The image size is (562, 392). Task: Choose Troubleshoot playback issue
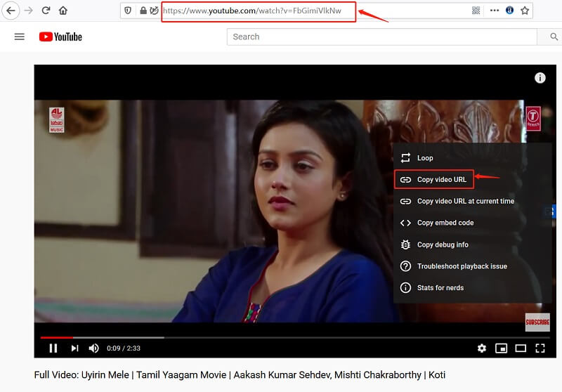(x=472, y=266)
